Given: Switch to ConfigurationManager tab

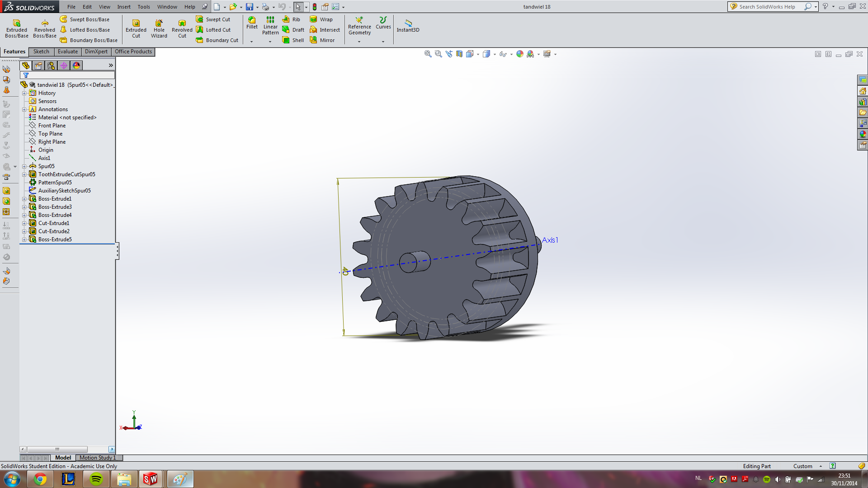Looking at the screenshot, I should pos(51,66).
